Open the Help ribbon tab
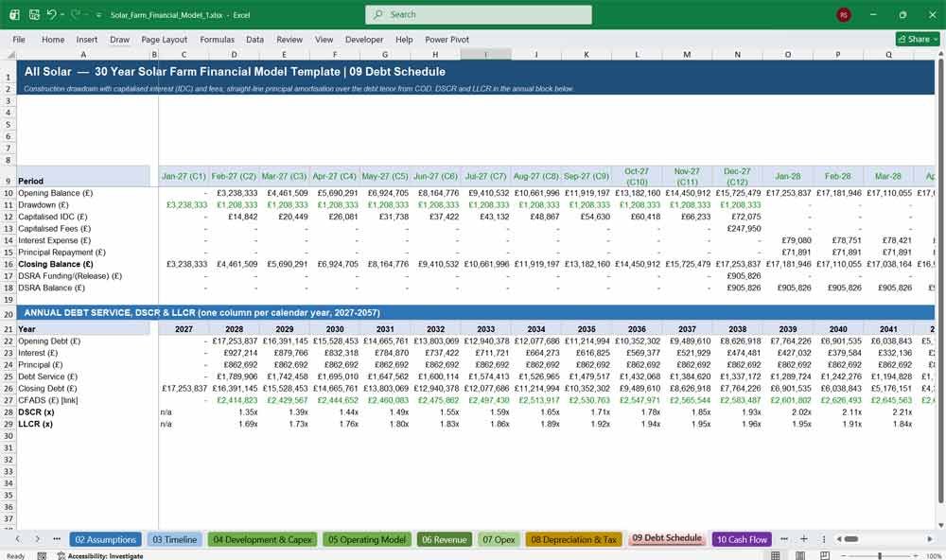This screenshot has width=946, height=560. point(404,39)
